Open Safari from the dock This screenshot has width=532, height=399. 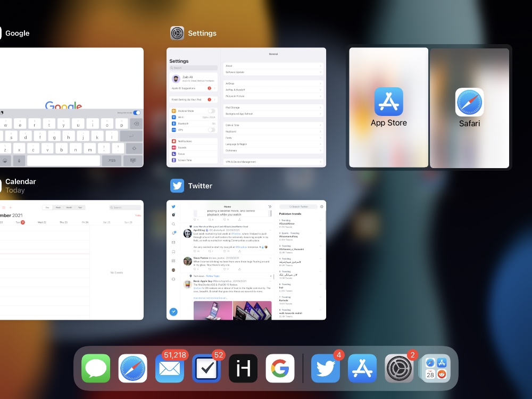[x=132, y=368]
